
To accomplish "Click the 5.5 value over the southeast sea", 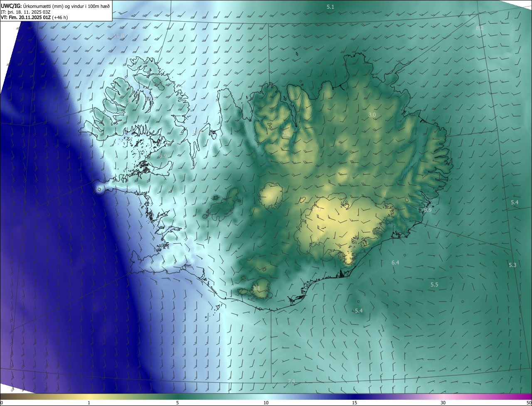I will 434,284.
